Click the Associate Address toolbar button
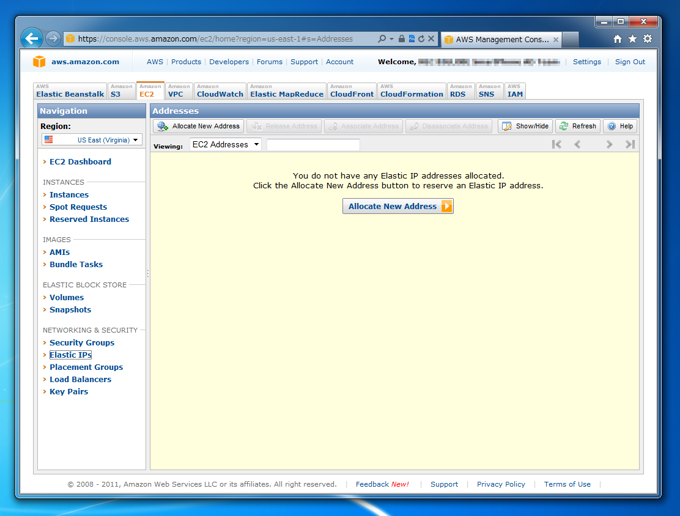This screenshot has width=680, height=516. pos(363,126)
